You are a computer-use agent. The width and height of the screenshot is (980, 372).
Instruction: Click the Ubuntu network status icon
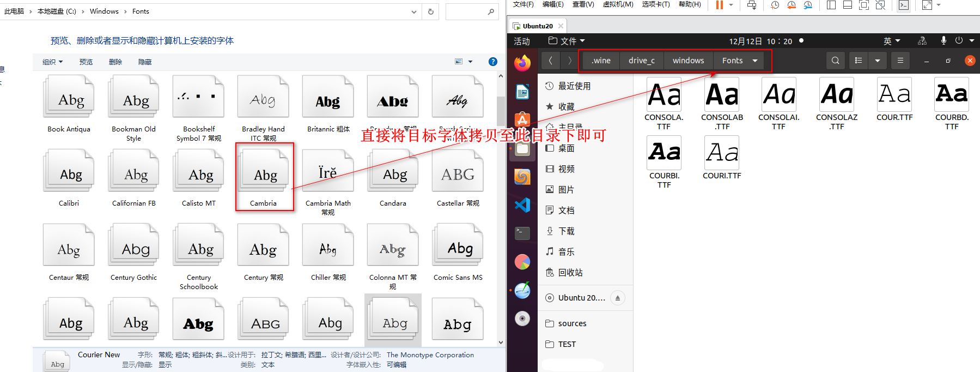(x=922, y=41)
